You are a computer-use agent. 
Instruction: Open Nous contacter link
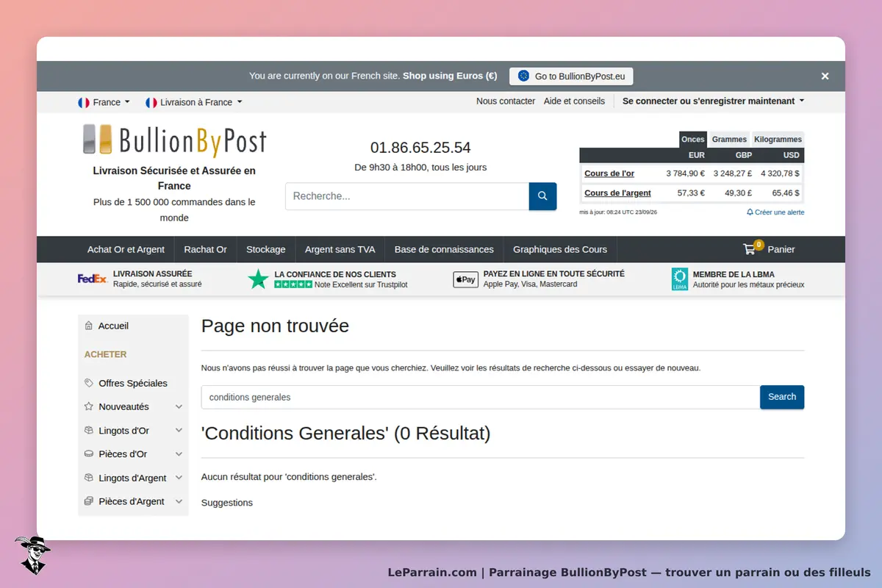click(506, 101)
